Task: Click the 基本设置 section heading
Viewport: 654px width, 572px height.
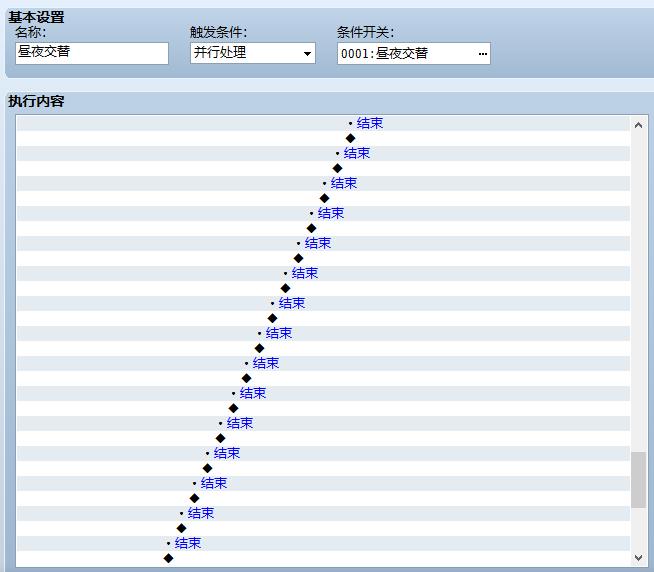Action: pos(36,17)
